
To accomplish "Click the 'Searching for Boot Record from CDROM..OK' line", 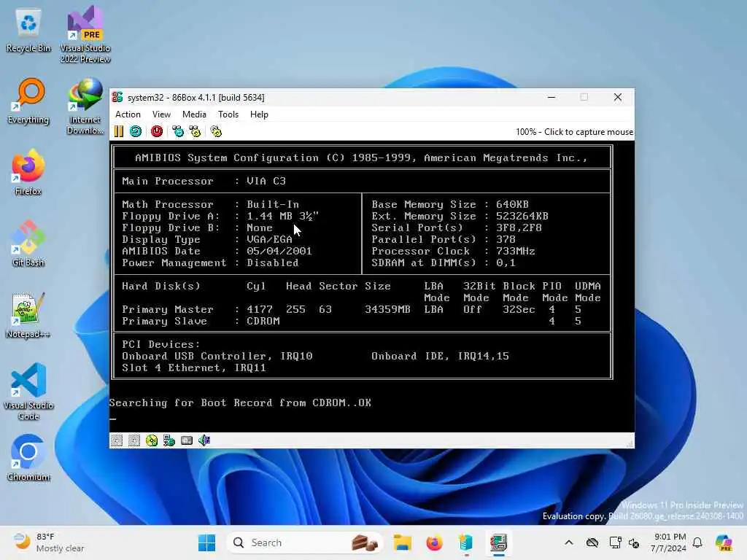I will coord(240,402).
